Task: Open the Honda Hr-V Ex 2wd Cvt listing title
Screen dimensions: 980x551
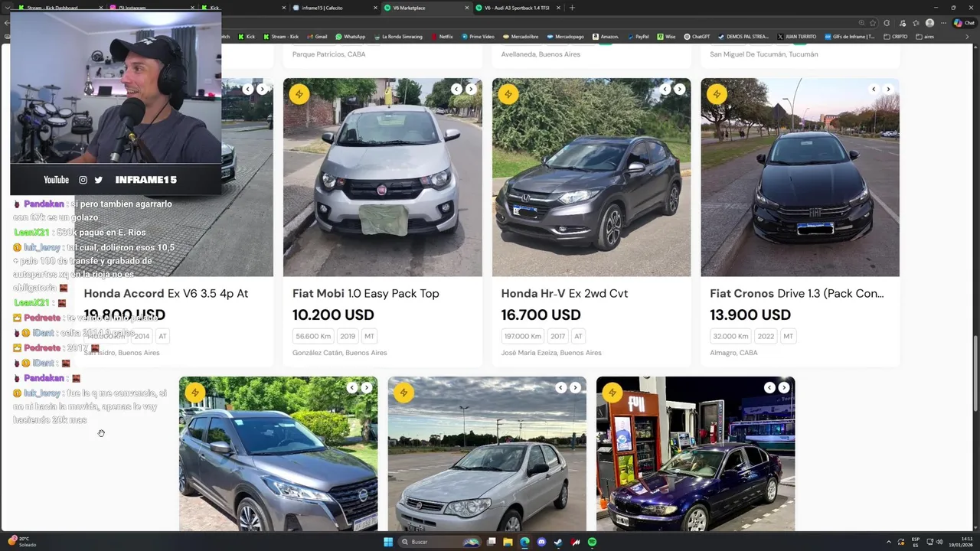Action: pos(564,293)
